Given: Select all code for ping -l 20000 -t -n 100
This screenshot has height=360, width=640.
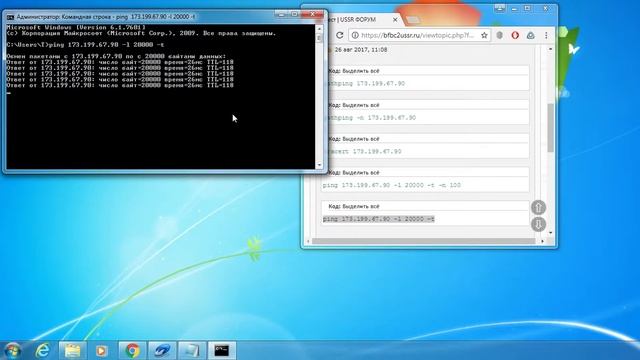Looking at the screenshot, I should [360, 173].
